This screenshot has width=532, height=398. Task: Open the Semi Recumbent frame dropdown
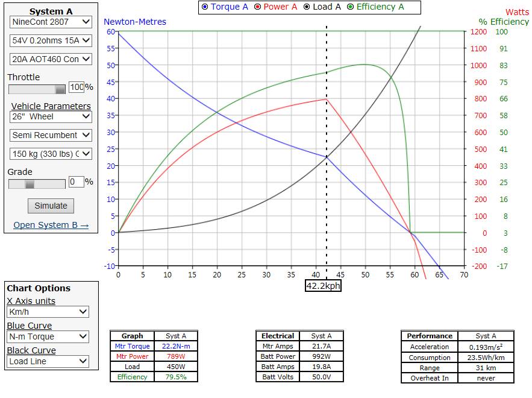[51, 135]
